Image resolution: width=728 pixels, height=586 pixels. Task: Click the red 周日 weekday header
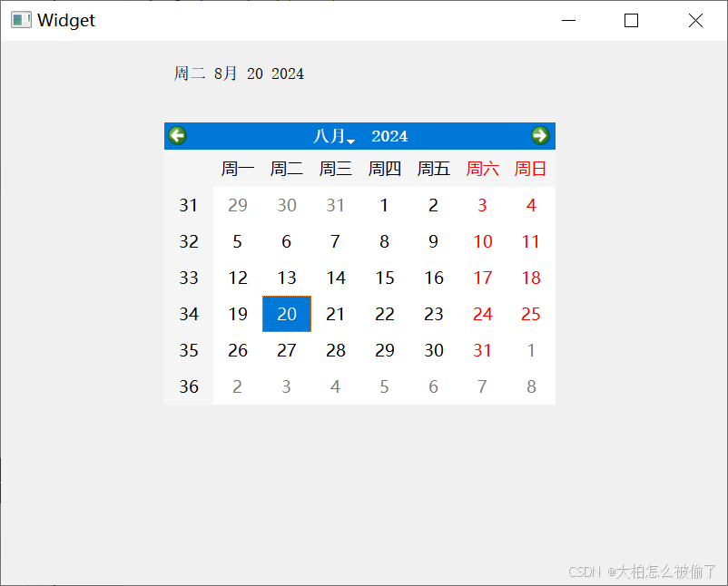(x=531, y=169)
